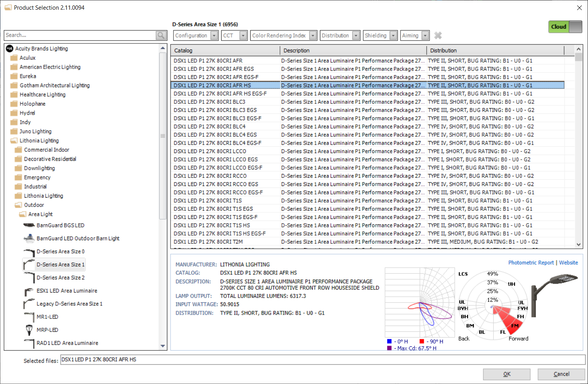Toggle the Cloud switch
The image size is (588, 384).
[565, 27]
